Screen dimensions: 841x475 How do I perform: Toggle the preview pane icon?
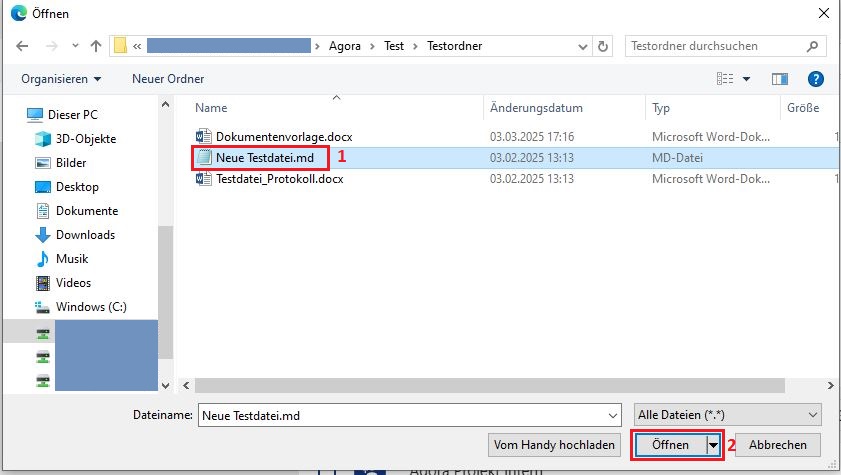[782, 79]
